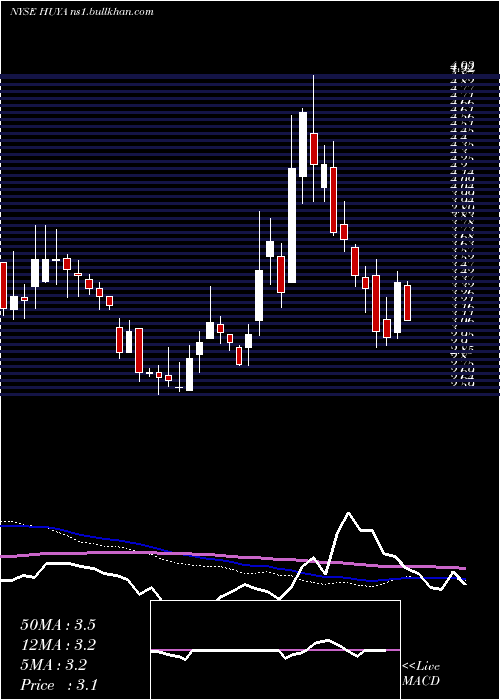Screen dimensions: 500x700
Task: Click the tallest white candlestick body
Action: (x=292, y=225)
